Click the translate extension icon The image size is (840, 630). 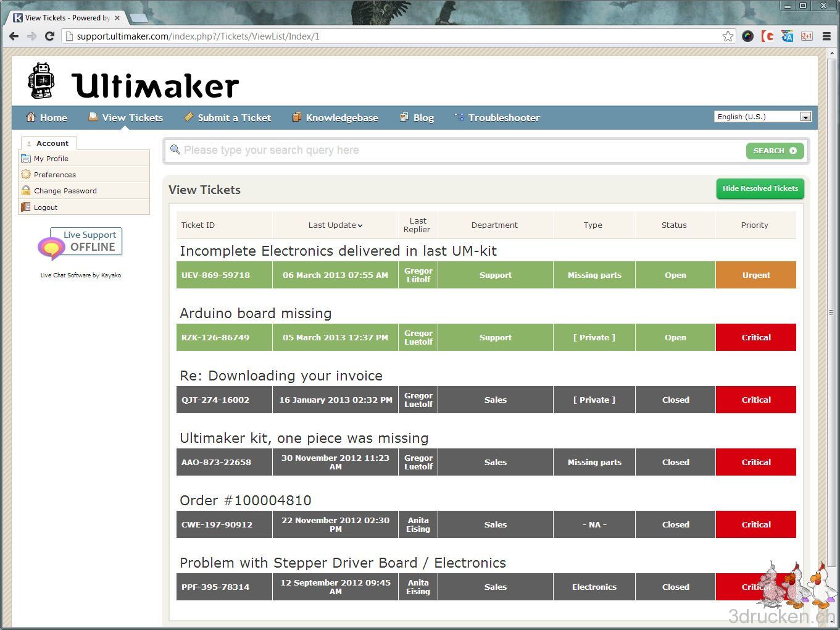(x=787, y=36)
